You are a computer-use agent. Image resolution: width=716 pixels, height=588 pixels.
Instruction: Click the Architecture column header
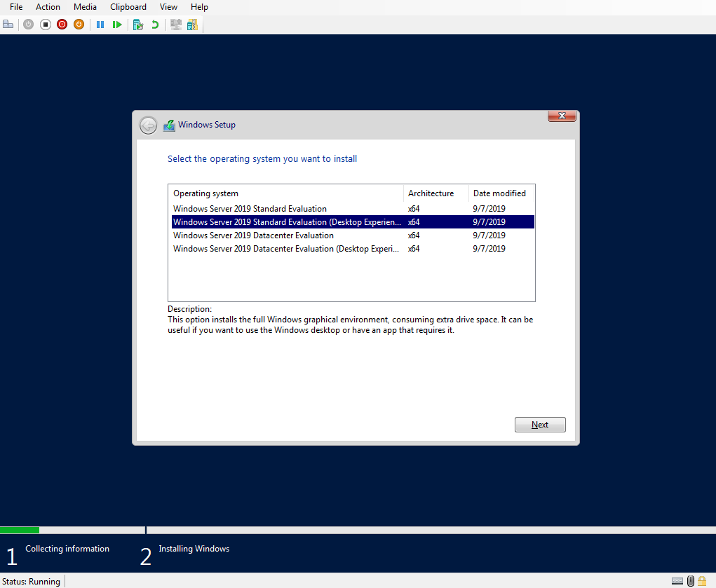pyautogui.click(x=436, y=193)
